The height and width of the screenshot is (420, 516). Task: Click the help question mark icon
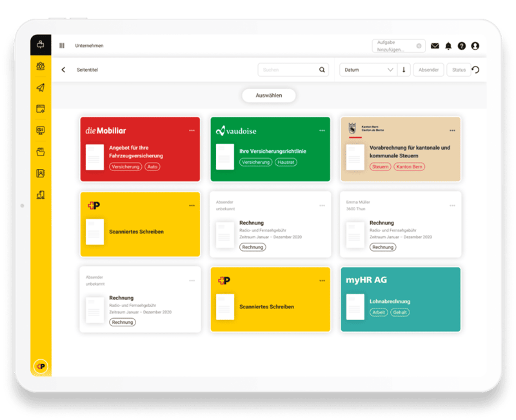[462, 46]
